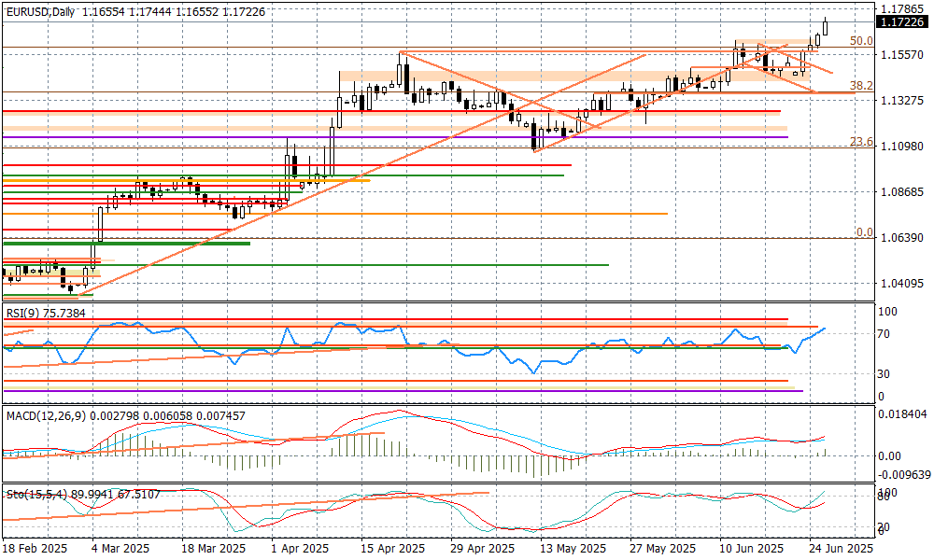This screenshot has height=560, width=934.
Task: Click the current price tag 1.17226
Action: (901, 21)
